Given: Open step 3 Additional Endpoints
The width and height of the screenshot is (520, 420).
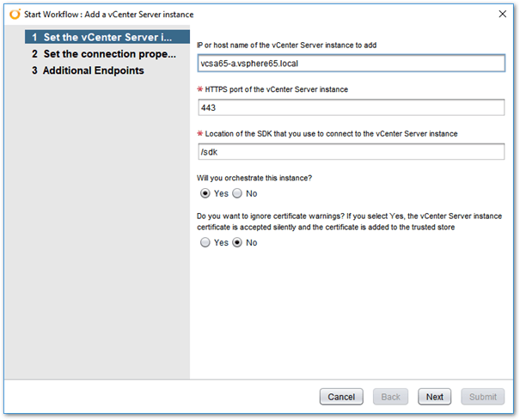Looking at the screenshot, I should (88, 70).
